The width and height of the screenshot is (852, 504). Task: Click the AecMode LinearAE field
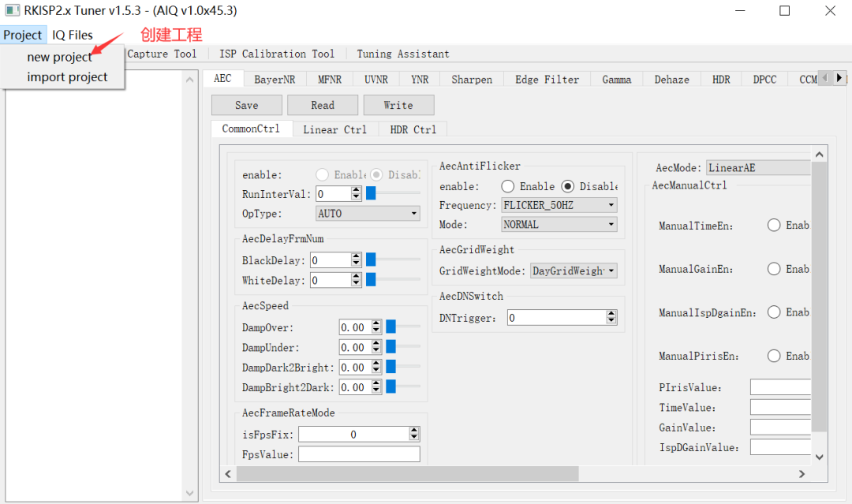(x=759, y=168)
